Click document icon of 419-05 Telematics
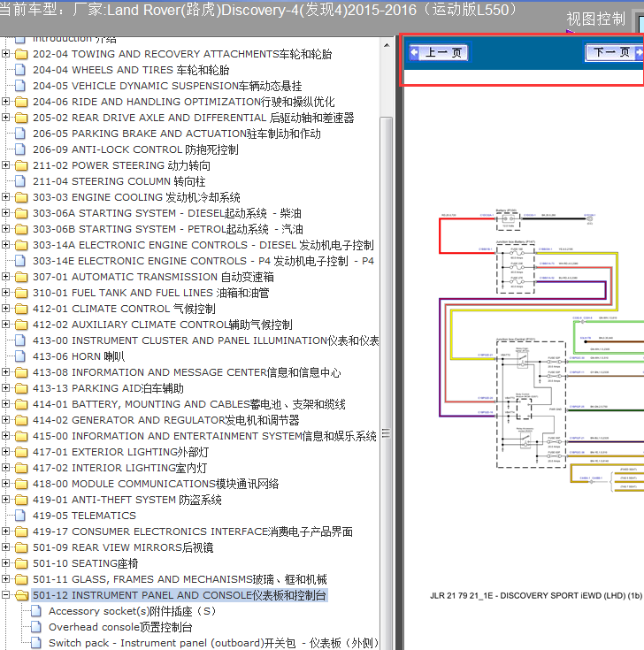 [20, 516]
